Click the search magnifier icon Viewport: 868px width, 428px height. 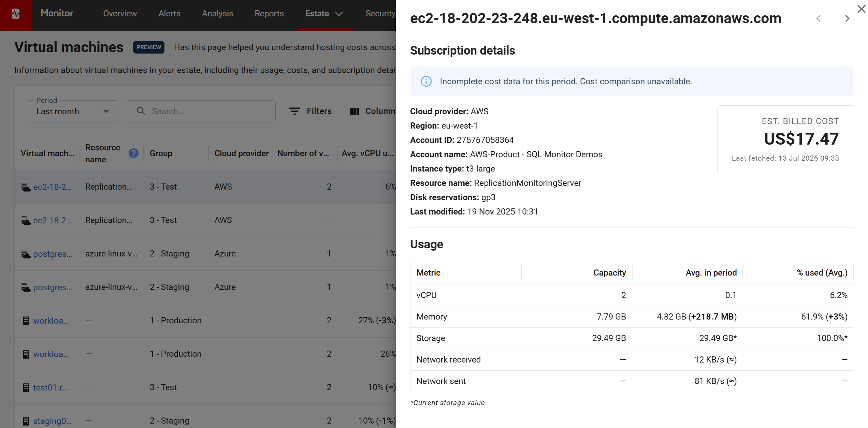141,111
